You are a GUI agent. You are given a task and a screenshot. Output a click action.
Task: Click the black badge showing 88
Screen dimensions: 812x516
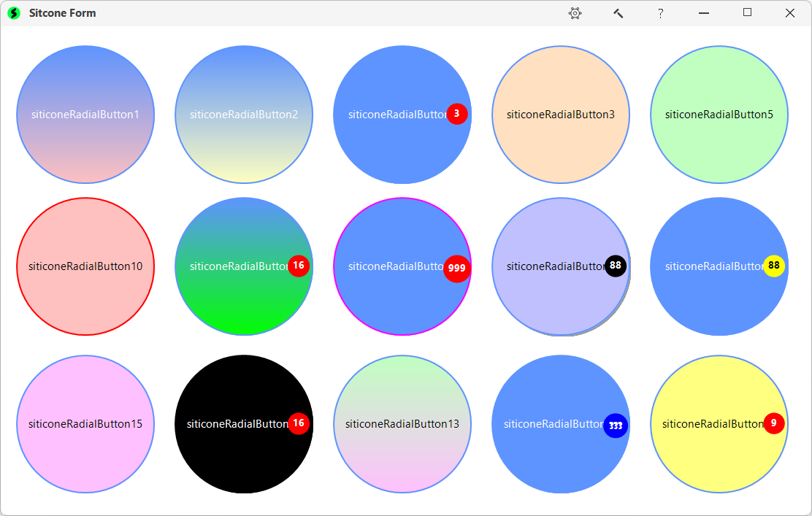coord(616,266)
